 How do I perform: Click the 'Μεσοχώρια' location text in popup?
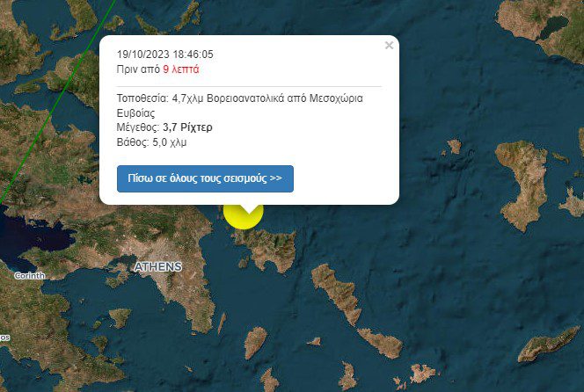point(336,98)
